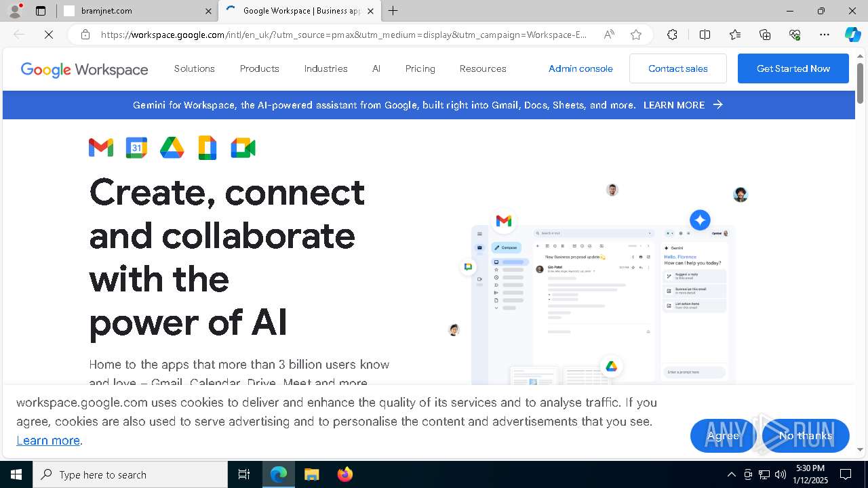Click the taskbar search box
Viewport: 868px width, 488px height.
(x=130, y=474)
